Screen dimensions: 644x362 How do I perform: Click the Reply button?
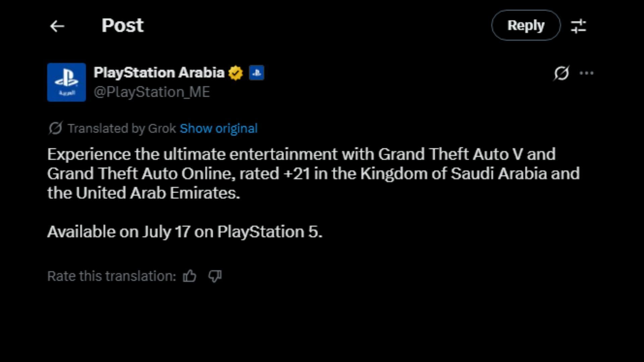(526, 25)
